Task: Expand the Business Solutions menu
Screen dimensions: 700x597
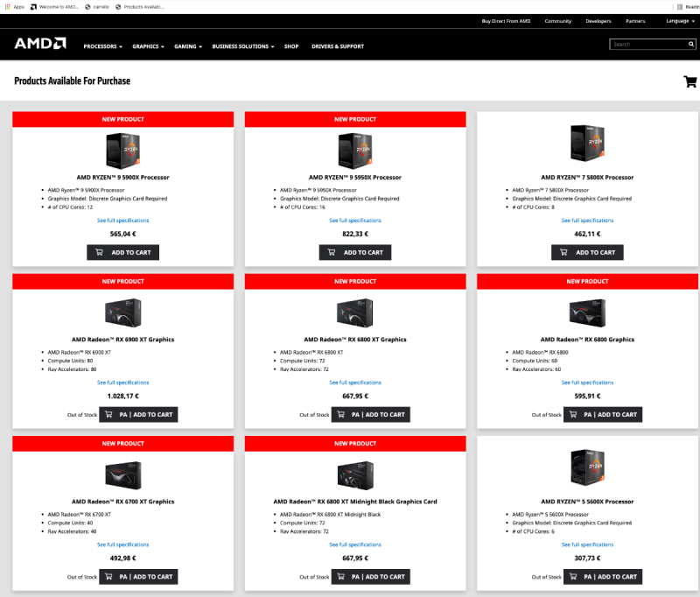Action: [243, 46]
